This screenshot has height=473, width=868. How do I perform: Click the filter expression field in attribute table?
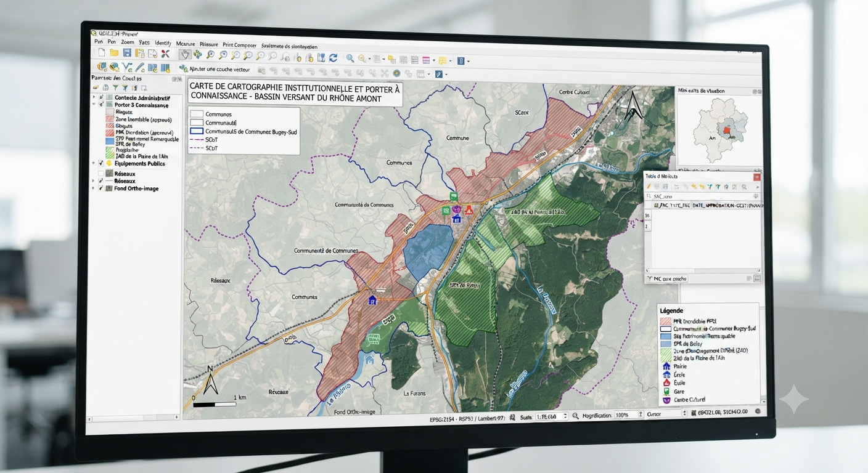pyautogui.click(x=702, y=196)
